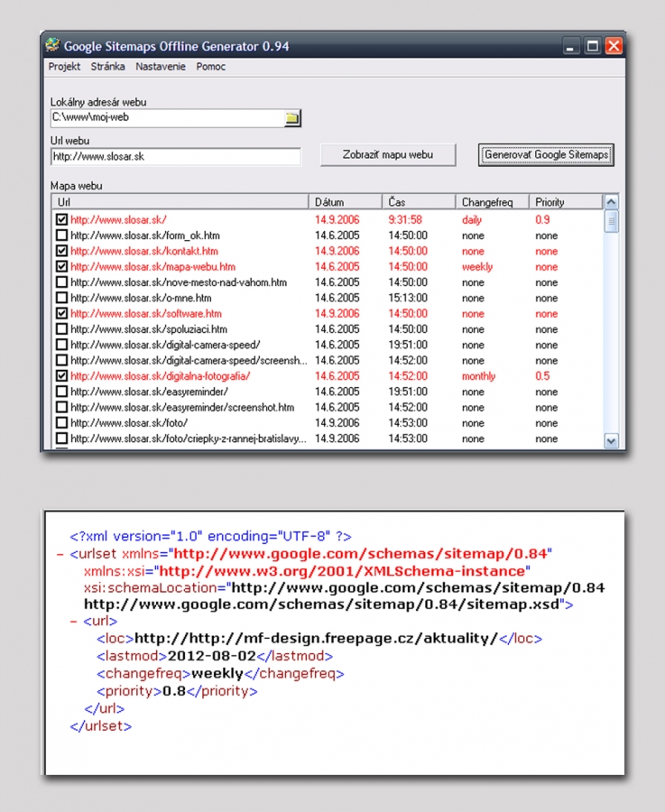Click the priority value 0.8 in XML
The image size is (665, 812).
coord(174,691)
